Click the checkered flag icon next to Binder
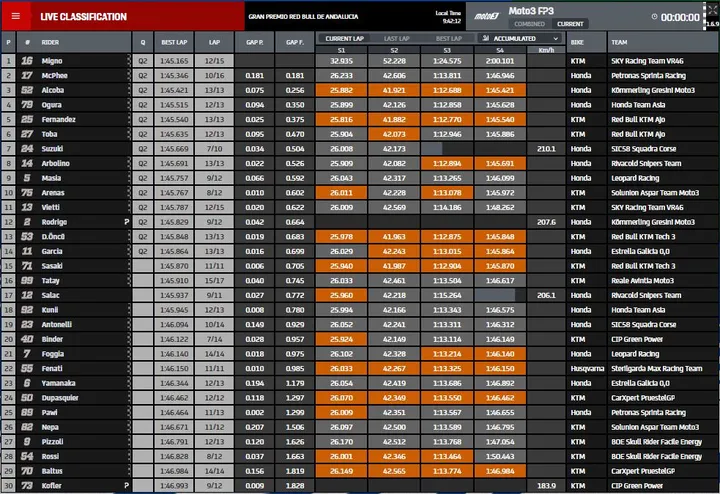The width and height of the screenshot is (720, 494). tap(129, 339)
